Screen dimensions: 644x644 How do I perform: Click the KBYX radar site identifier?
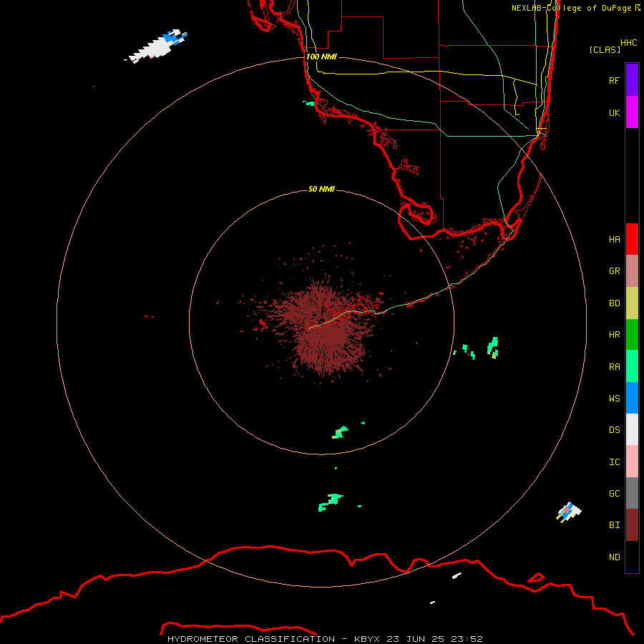click(x=367, y=639)
